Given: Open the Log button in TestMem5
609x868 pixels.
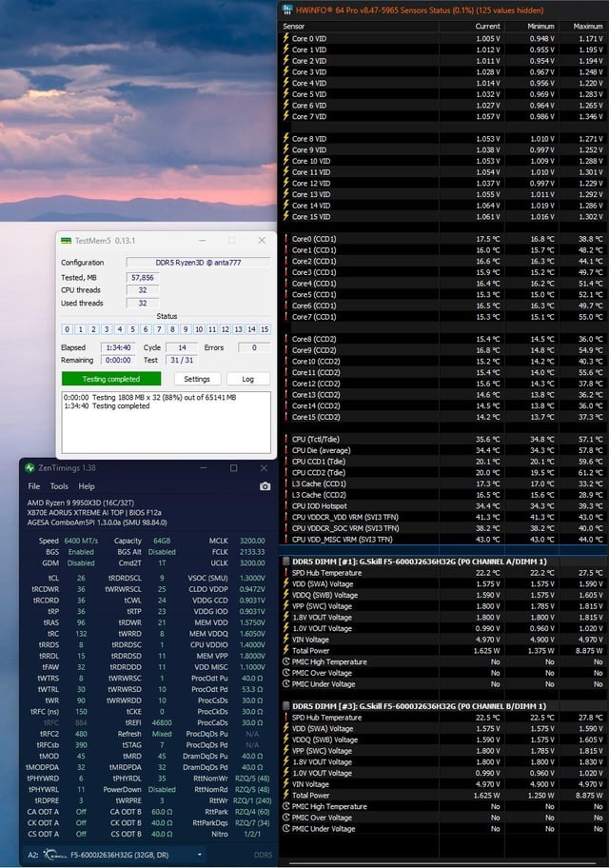Looking at the screenshot, I should click(x=248, y=379).
